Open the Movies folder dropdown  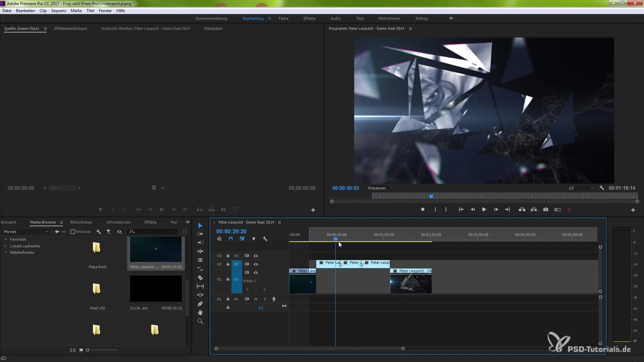[26, 232]
